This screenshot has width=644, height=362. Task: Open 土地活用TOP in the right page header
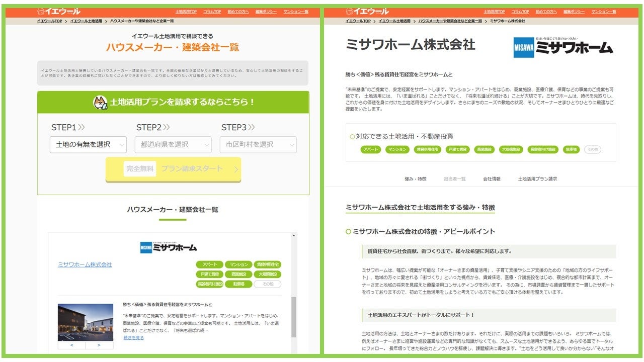494,12
